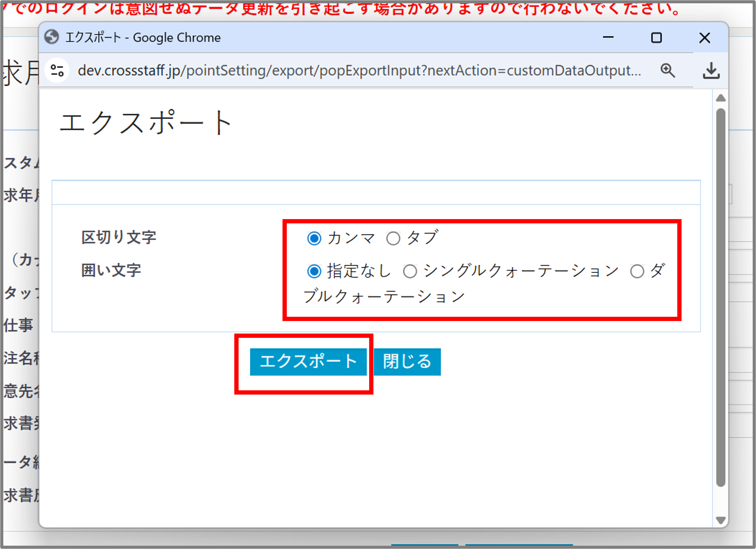Viewport: 756px width, 549px height.
Task: Click the エクスポート page heading
Action: tap(146, 123)
